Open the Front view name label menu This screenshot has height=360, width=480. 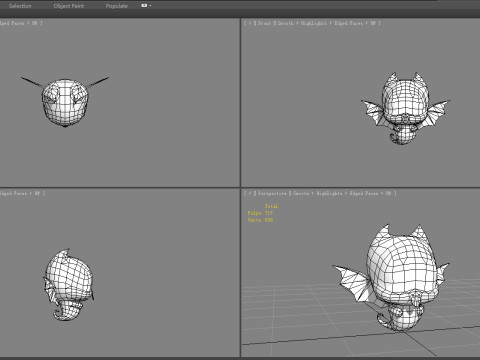pos(265,23)
